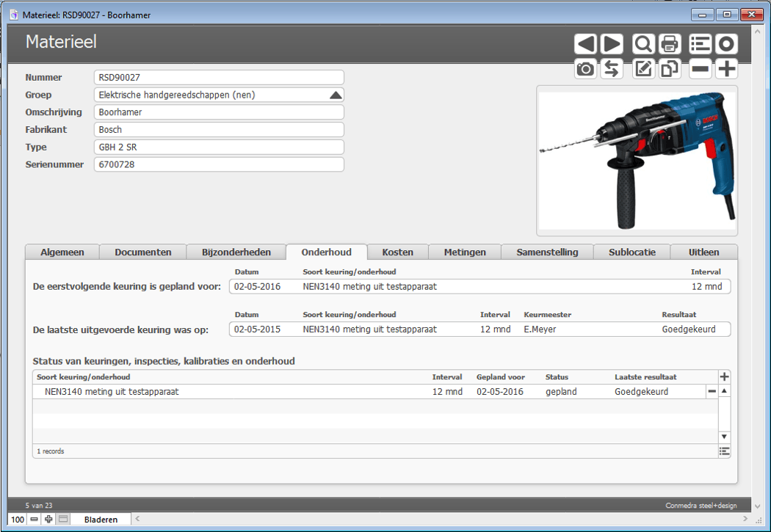Open the Bladeren mode menu
The height and width of the screenshot is (532, 771).
tap(101, 520)
